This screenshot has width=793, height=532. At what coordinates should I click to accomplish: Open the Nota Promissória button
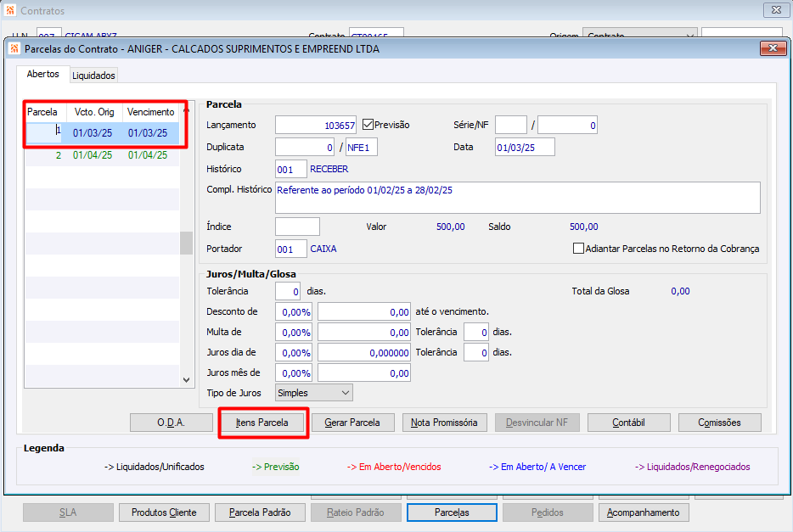(444, 423)
